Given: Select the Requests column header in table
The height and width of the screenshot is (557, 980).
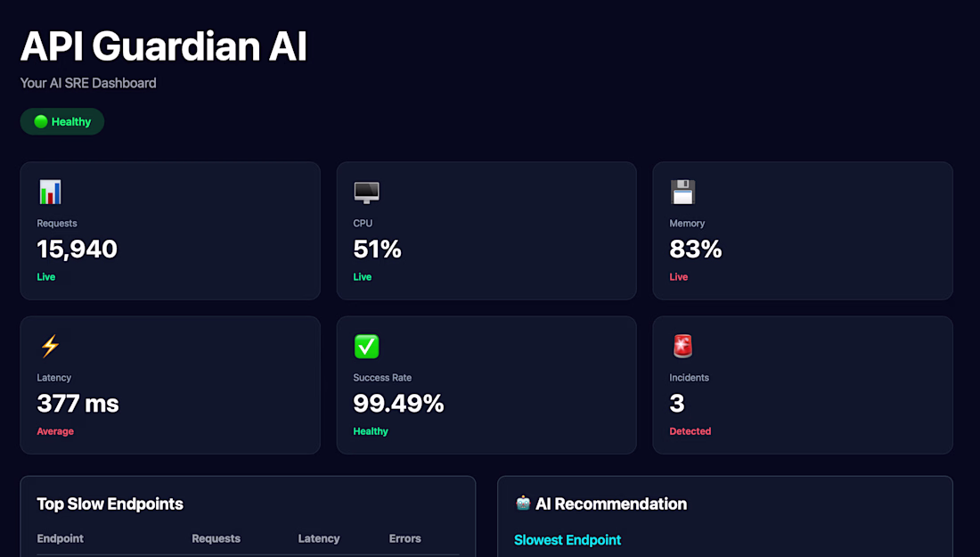Looking at the screenshot, I should point(216,538).
